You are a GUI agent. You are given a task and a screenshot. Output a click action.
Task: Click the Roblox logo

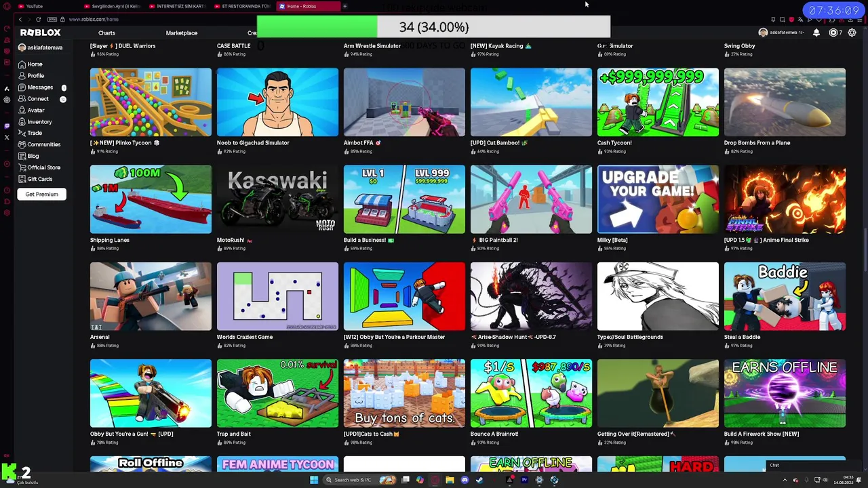click(40, 33)
